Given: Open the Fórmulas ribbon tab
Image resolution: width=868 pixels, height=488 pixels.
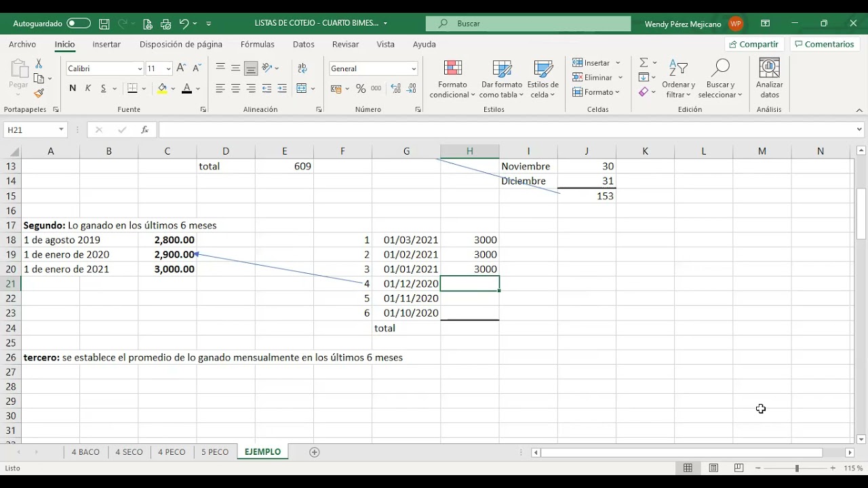Looking at the screenshot, I should coord(258,44).
